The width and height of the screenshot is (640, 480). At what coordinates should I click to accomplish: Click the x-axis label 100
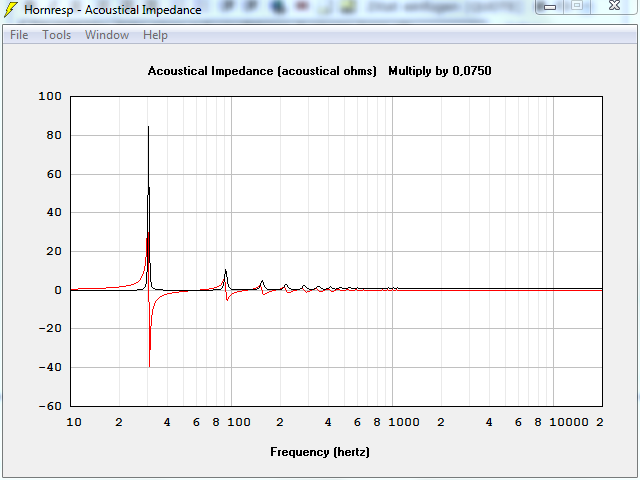point(239,422)
